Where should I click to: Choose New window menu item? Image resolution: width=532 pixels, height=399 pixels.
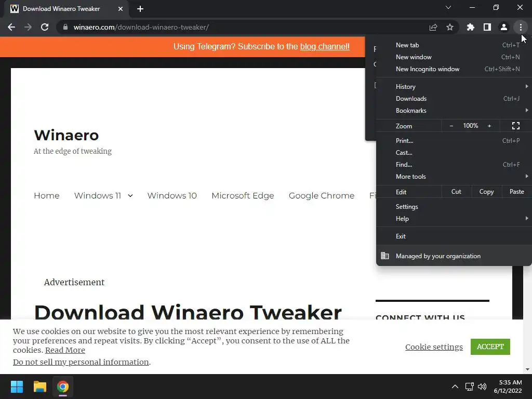(454, 57)
